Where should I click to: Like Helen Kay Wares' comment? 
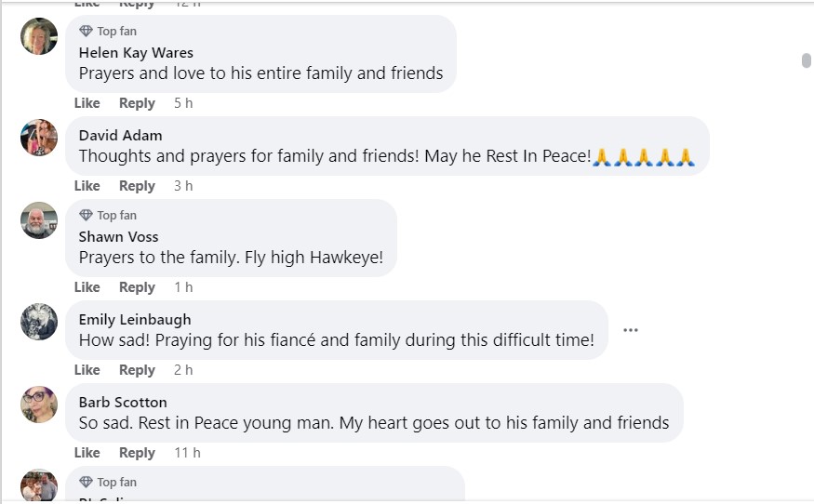click(87, 103)
